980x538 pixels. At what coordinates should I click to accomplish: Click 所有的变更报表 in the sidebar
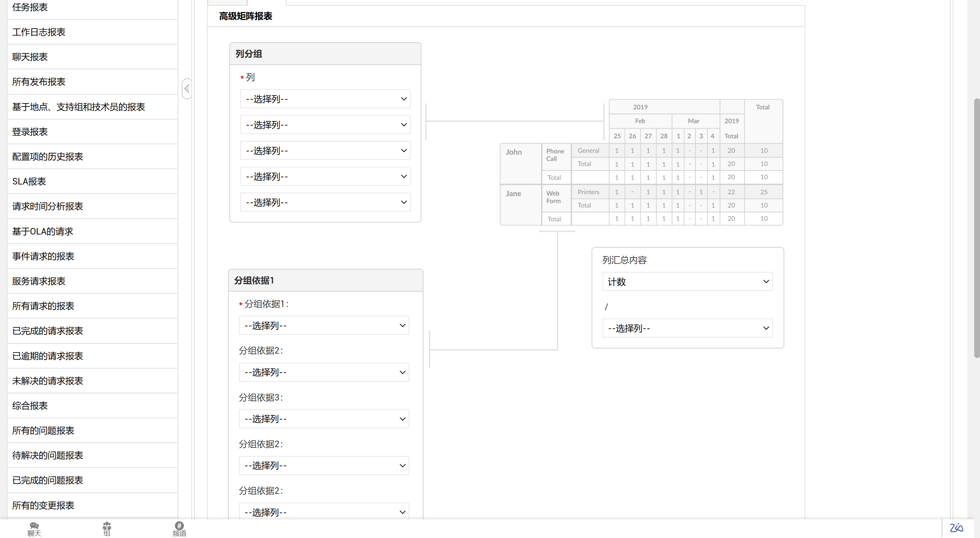coord(43,505)
